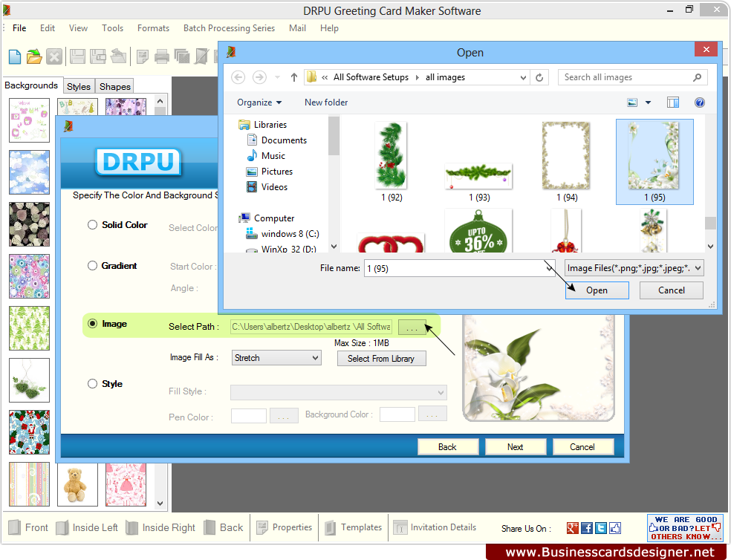The image size is (731, 560).
Task: Click the search magnifier in Open dialog
Action: [697, 77]
